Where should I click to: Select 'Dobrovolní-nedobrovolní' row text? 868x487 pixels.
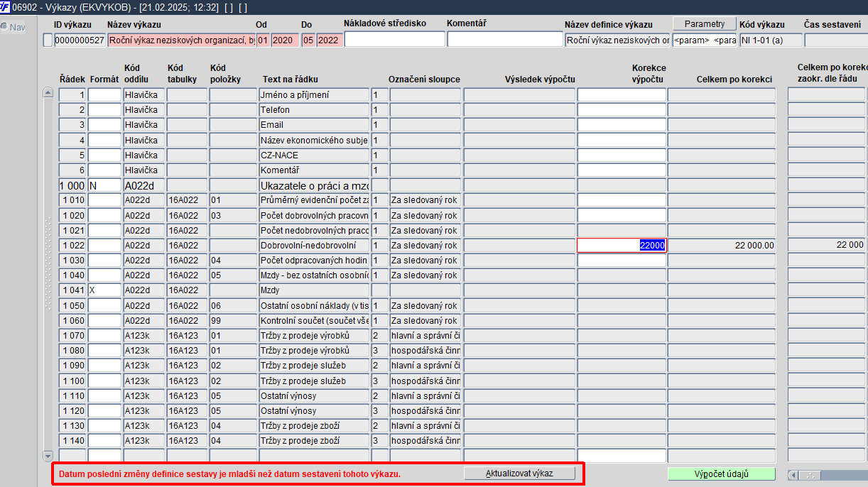click(x=314, y=245)
